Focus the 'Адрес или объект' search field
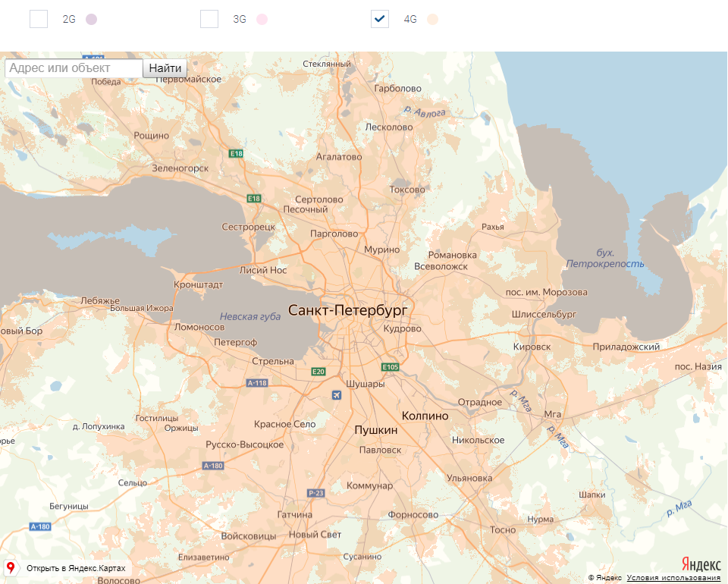Screen dimensions: 728x584 point(74,68)
